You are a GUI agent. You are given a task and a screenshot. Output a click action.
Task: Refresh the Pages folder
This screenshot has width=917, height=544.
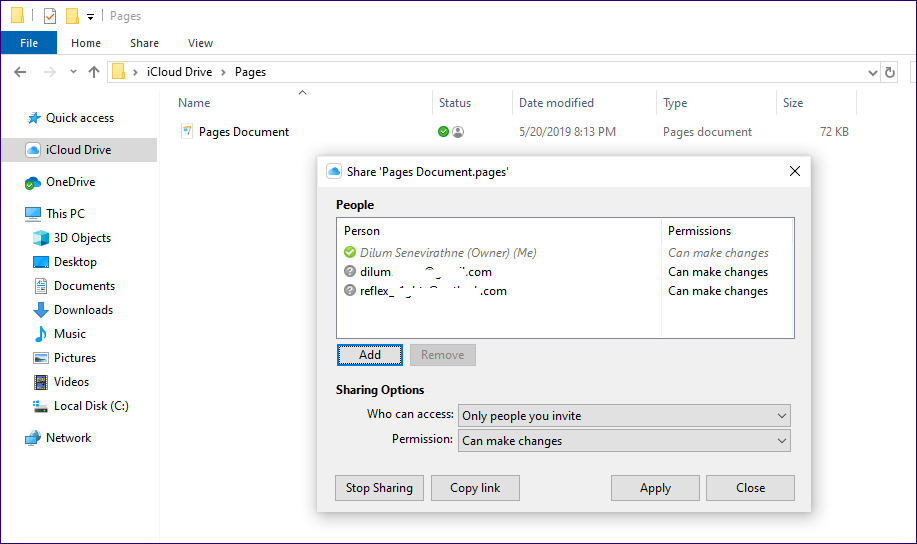(890, 72)
